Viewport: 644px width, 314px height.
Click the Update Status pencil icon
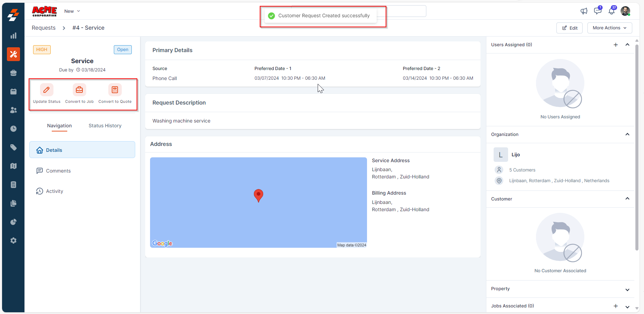click(47, 90)
